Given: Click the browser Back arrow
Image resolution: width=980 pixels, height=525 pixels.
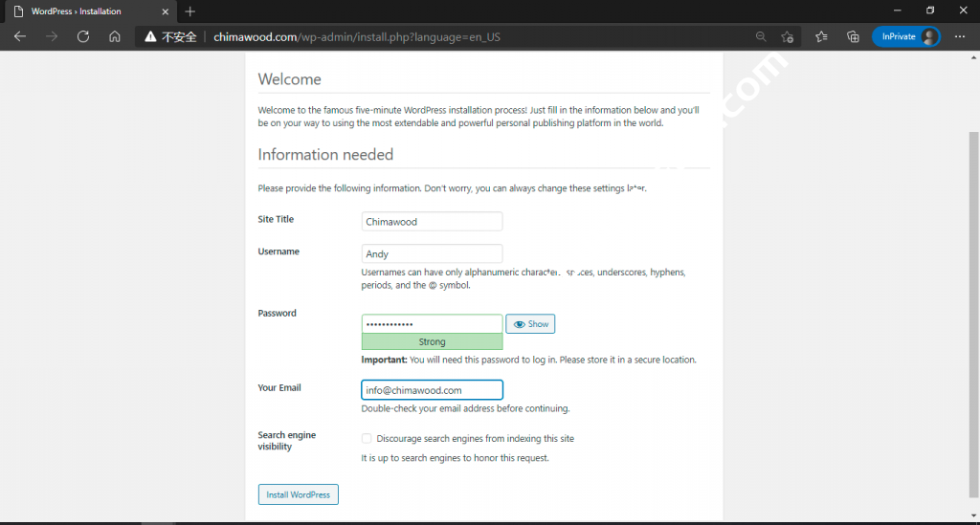Looking at the screenshot, I should (x=20, y=36).
